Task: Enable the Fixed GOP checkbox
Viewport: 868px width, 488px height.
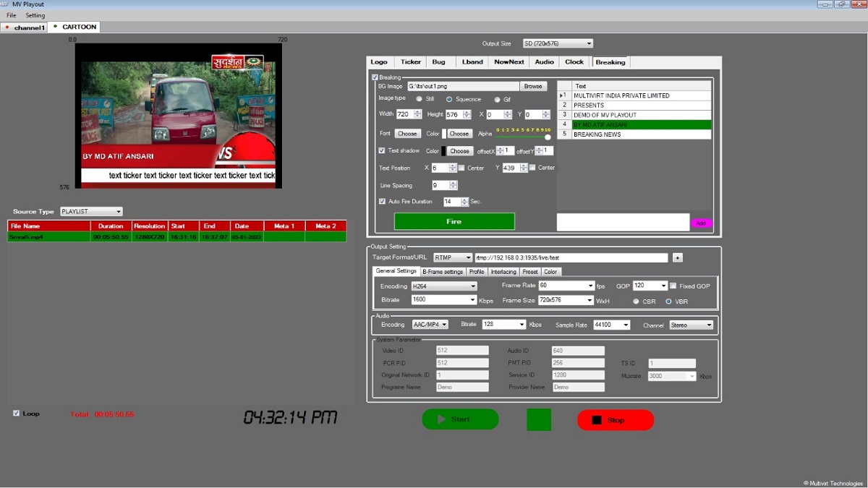Action: (x=673, y=286)
